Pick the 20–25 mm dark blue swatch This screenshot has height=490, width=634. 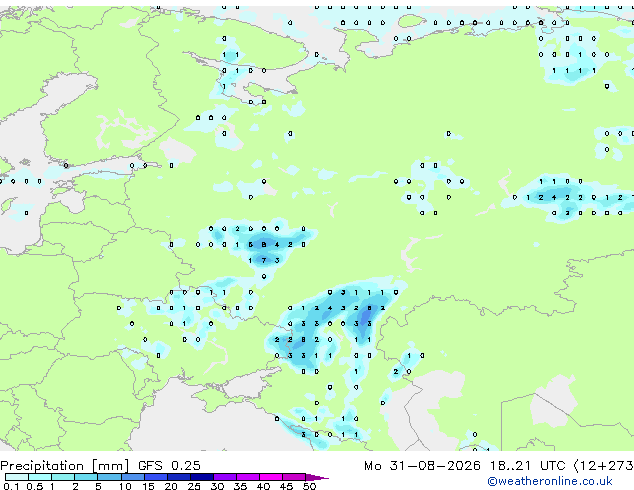[x=178, y=477]
